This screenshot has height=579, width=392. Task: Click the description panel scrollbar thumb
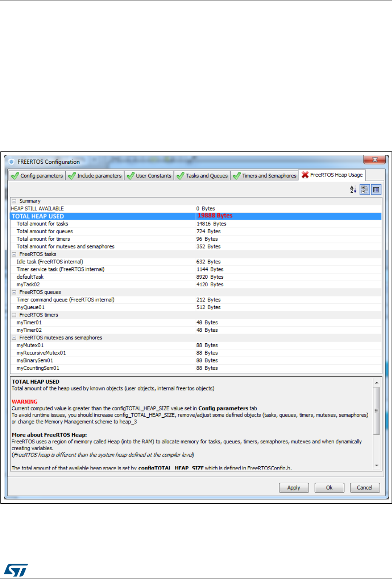point(376,411)
